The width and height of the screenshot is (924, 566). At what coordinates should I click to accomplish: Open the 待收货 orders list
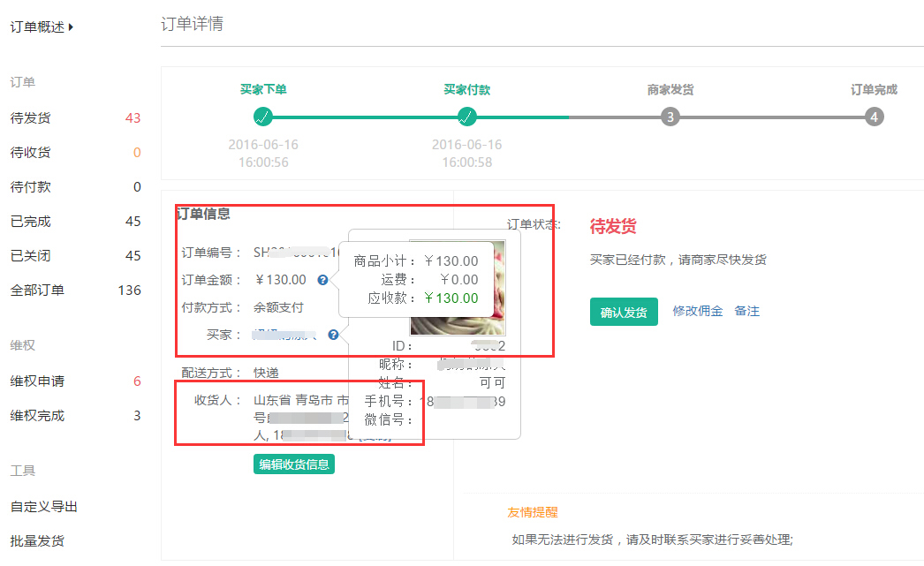(31, 153)
